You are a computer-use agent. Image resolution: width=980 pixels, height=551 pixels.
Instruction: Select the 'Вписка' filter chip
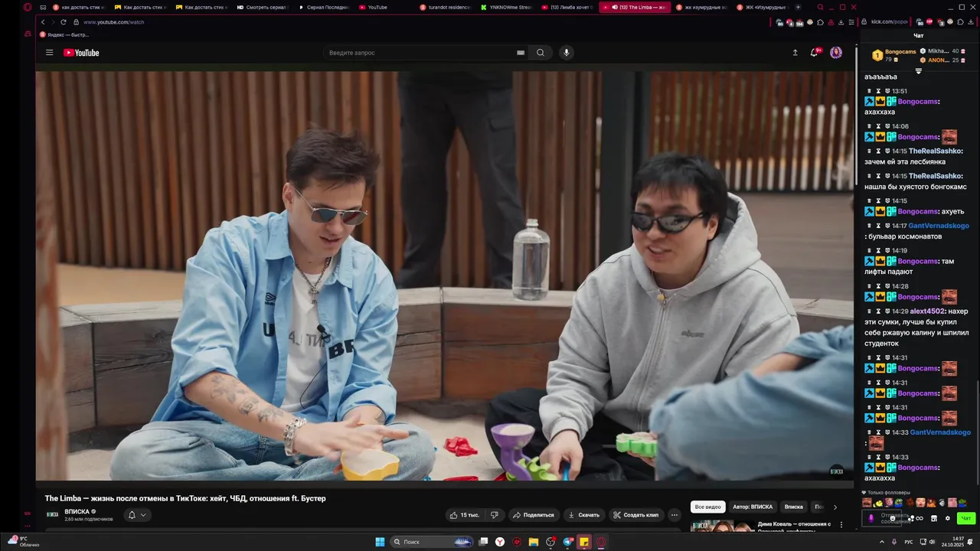click(794, 507)
